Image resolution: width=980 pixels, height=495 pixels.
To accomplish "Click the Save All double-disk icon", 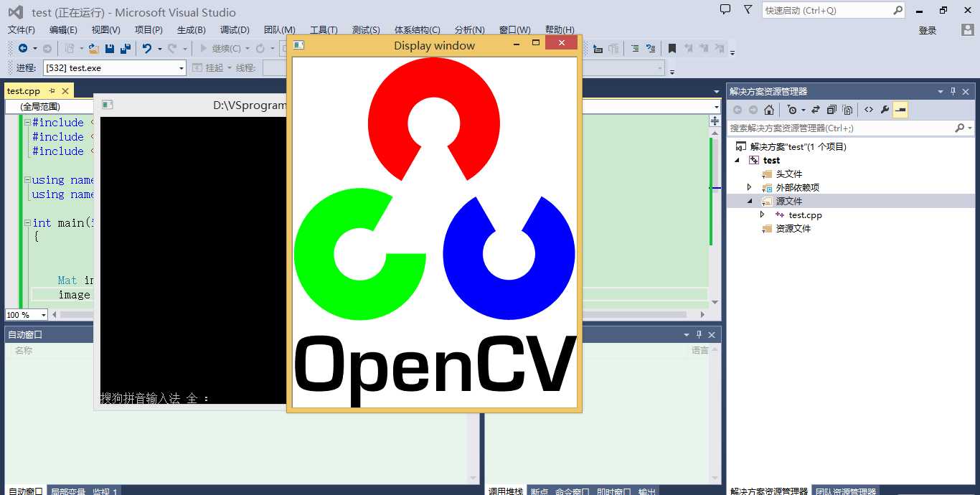I will pos(126,48).
